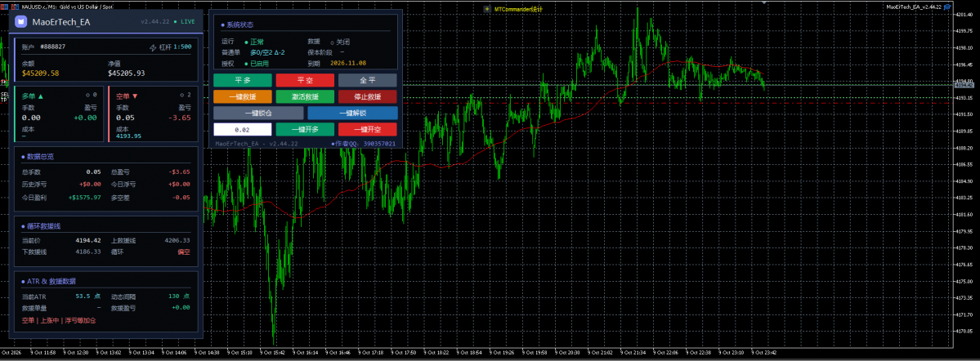The image size is (980, 361).
Task: Click the MTCommander统计 label icon
Action: click(487, 9)
